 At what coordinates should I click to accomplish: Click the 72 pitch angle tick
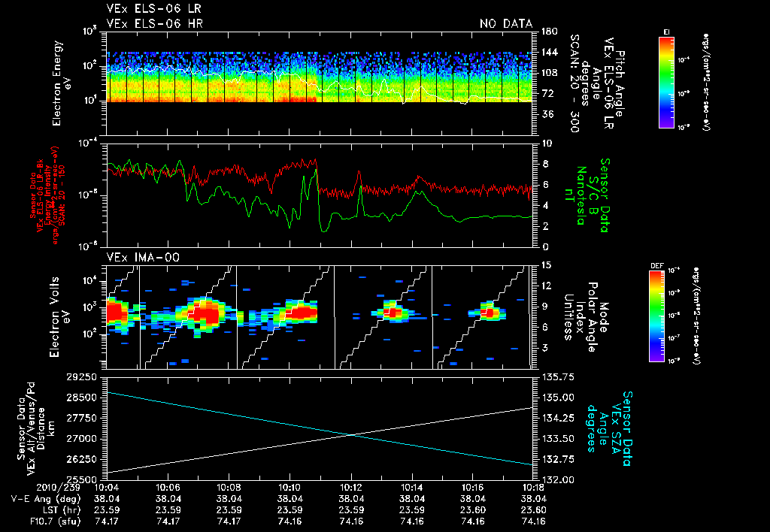(x=547, y=94)
